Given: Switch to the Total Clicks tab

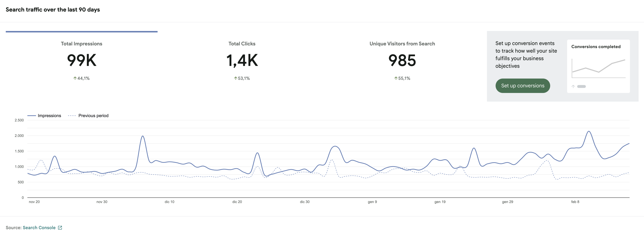Looking at the screenshot, I should 242,44.
